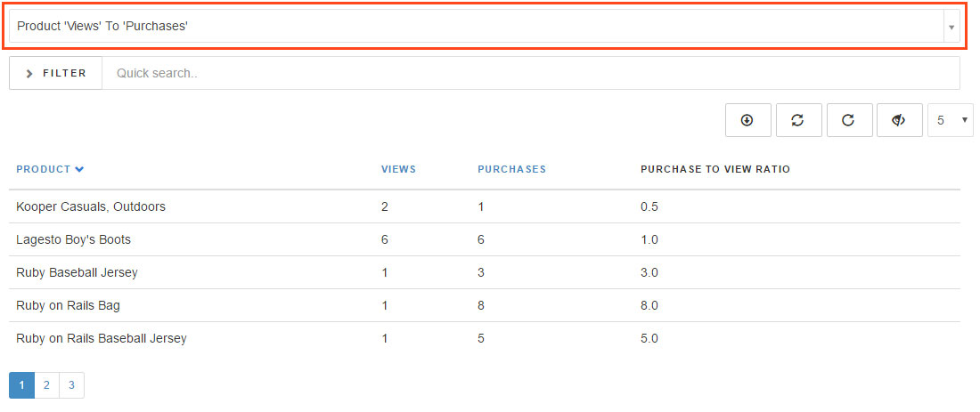Screen dimensions: 980x412
Task: Sort table by PURCHASES column
Action: point(512,169)
